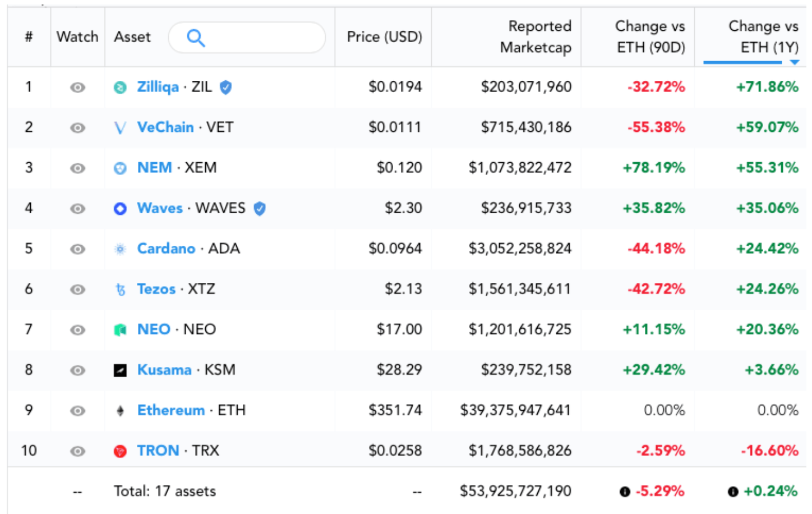Toggle watch eye for TRON
812x514 pixels.
tap(77, 451)
